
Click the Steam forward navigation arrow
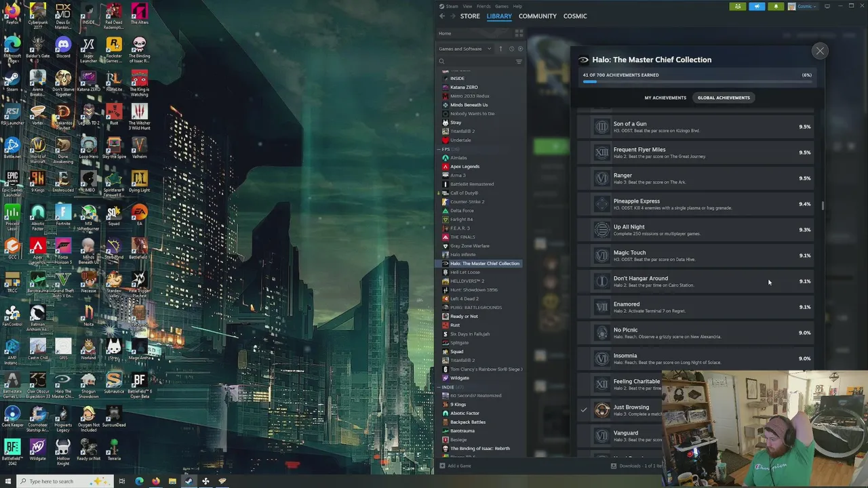click(453, 16)
